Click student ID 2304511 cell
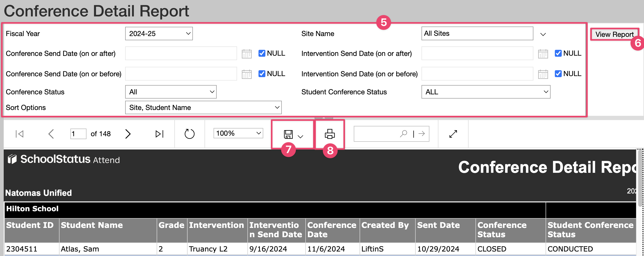 (32, 249)
